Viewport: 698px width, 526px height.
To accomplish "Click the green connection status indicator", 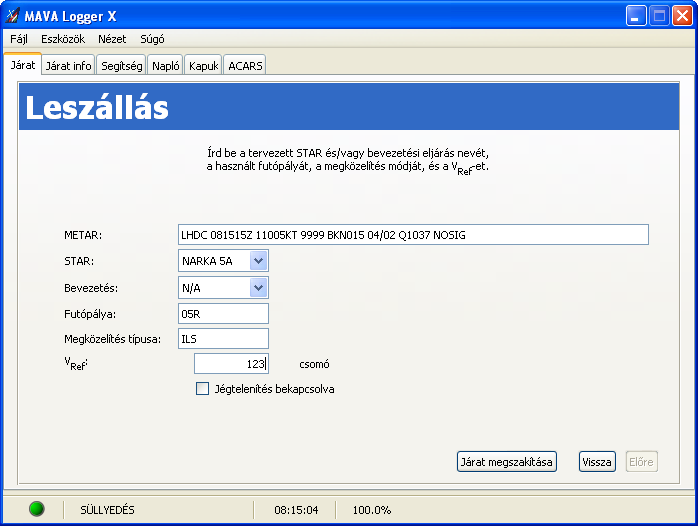I will [x=37, y=508].
